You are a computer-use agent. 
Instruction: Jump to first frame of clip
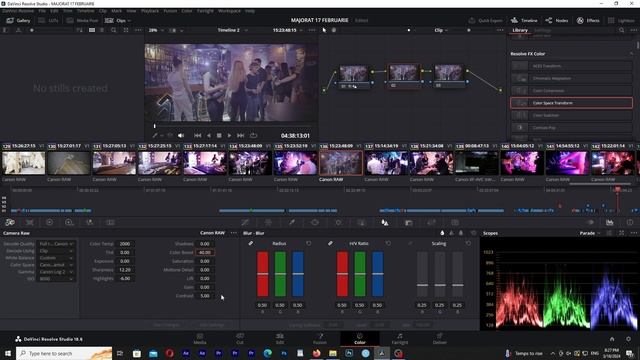click(198, 136)
